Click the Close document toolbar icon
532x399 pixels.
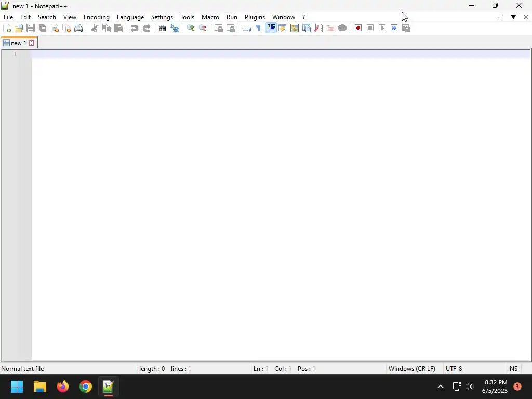55,28
